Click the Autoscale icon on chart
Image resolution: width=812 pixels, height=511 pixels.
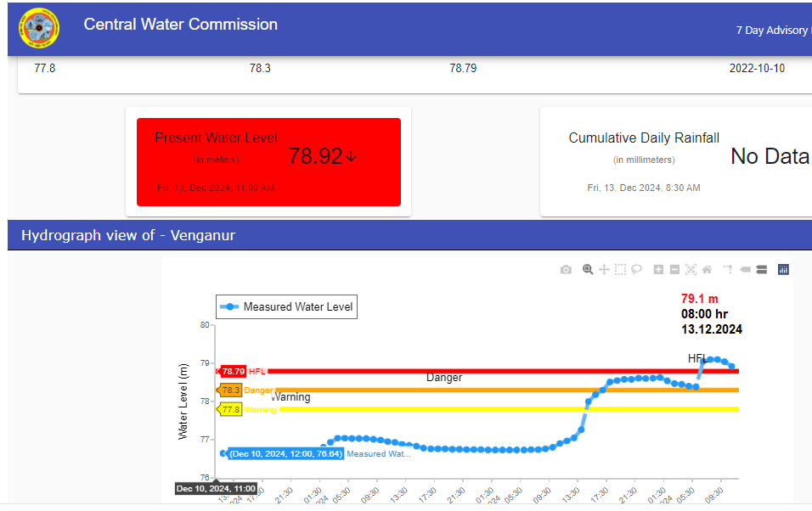pos(691,270)
